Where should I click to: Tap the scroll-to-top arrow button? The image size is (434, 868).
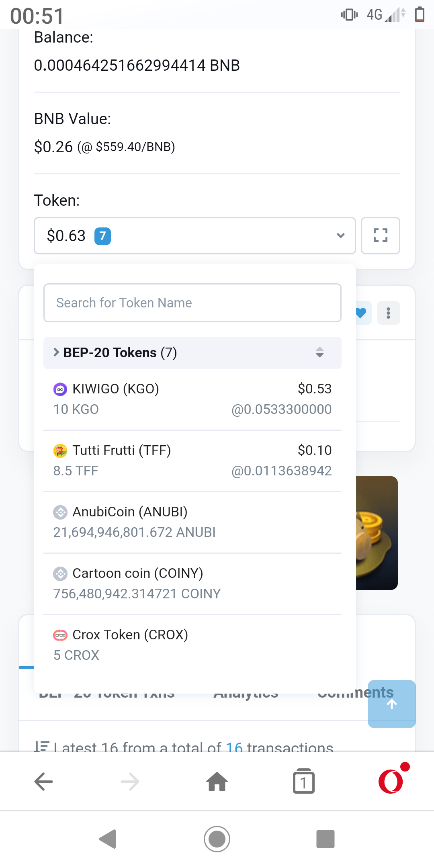coord(392,704)
